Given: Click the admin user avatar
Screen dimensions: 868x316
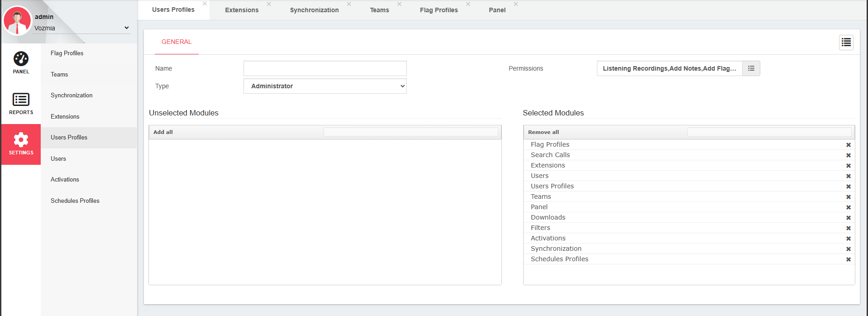Looking at the screenshot, I should point(17,20).
